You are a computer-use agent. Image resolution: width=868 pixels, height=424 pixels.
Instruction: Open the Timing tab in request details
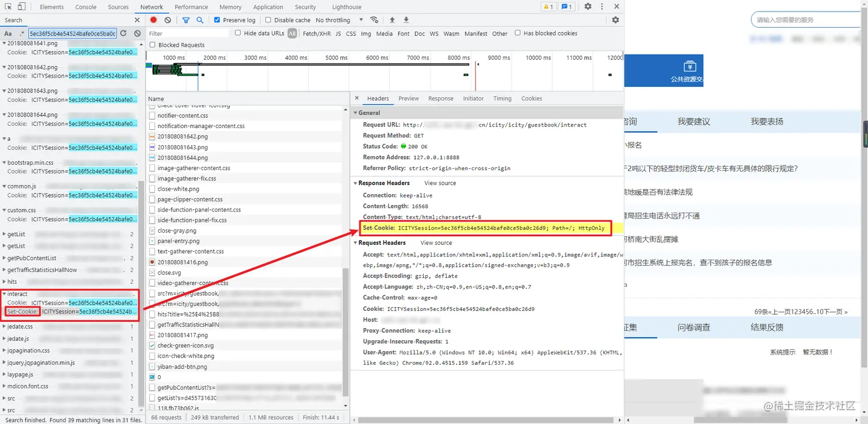tap(502, 98)
